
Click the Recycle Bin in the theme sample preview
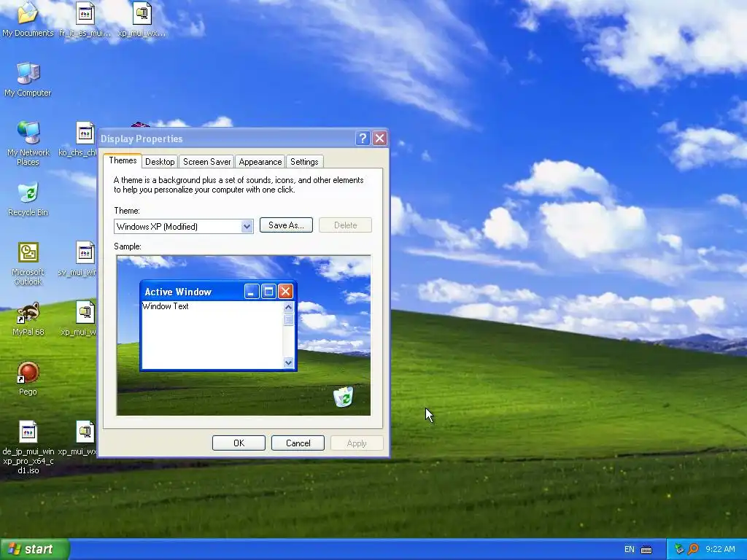(343, 397)
